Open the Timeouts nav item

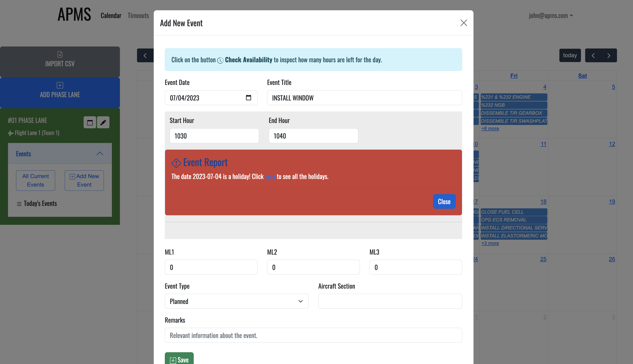[138, 16]
